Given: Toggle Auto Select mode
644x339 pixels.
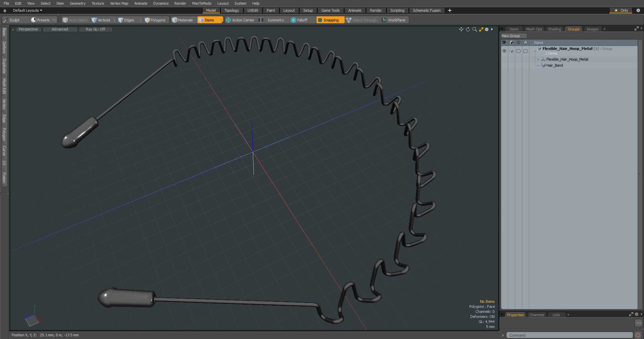Looking at the screenshot, I should click(75, 20).
